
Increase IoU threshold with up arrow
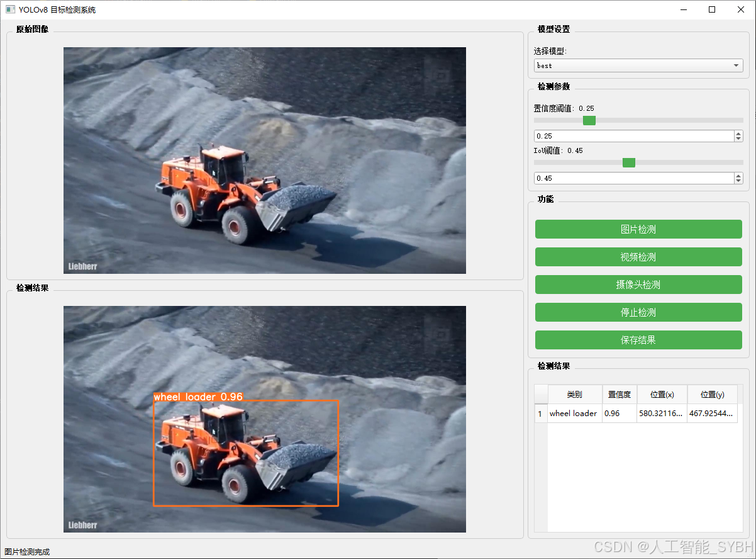[738, 176]
